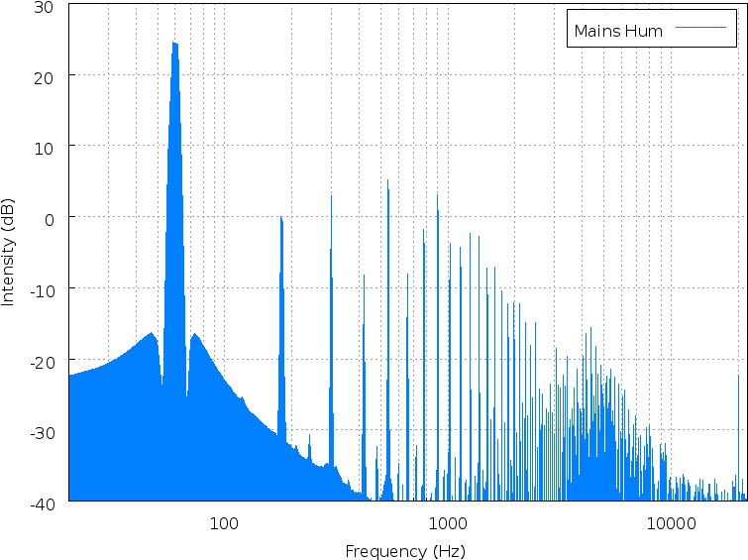Click the -30 y-axis tick label
The width and height of the screenshot is (748, 560).
tap(43, 433)
